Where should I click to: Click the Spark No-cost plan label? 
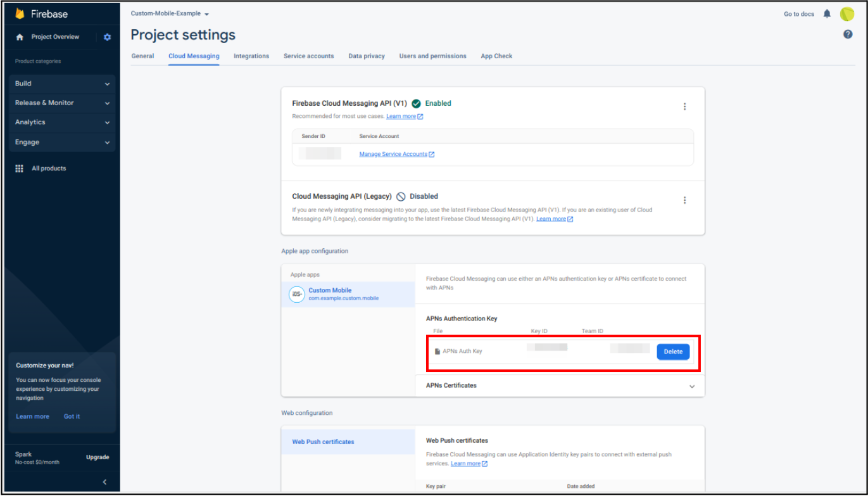37,458
